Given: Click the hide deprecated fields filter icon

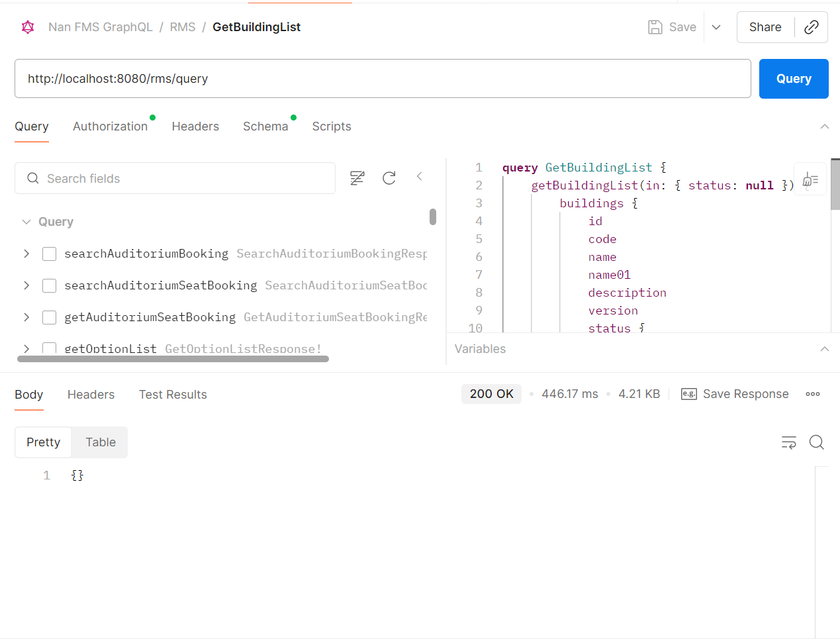Looking at the screenshot, I should [x=357, y=177].
